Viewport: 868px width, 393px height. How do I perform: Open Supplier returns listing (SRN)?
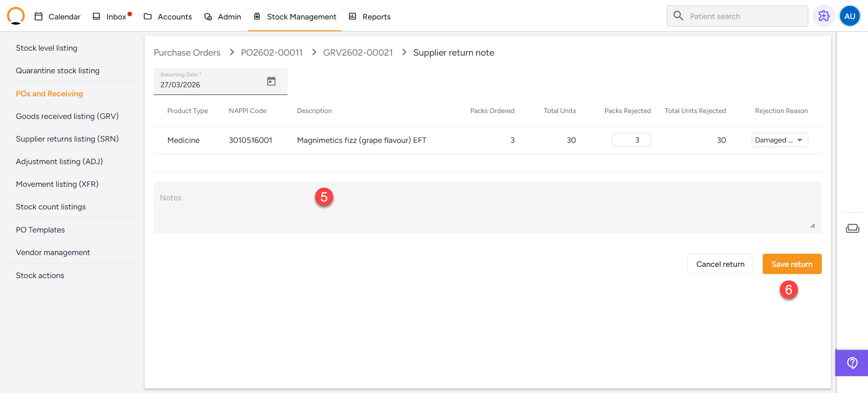click(67, 139)
